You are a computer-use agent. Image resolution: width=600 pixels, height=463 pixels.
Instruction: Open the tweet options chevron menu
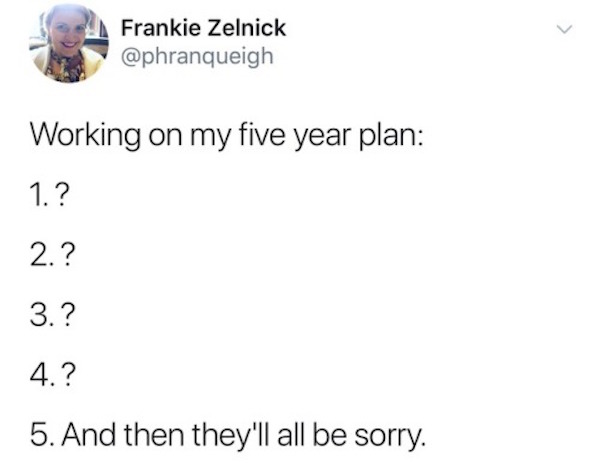tap(564, 29)
